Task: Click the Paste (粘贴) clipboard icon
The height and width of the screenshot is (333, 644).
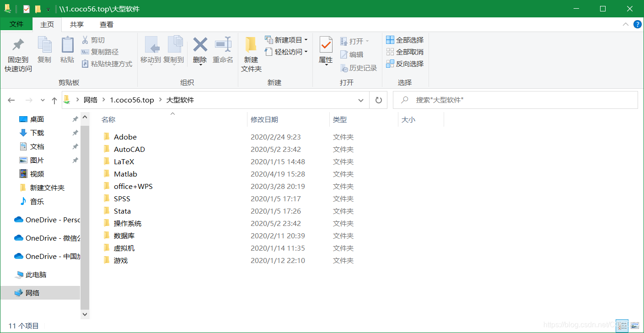Action: pos(67,45)
